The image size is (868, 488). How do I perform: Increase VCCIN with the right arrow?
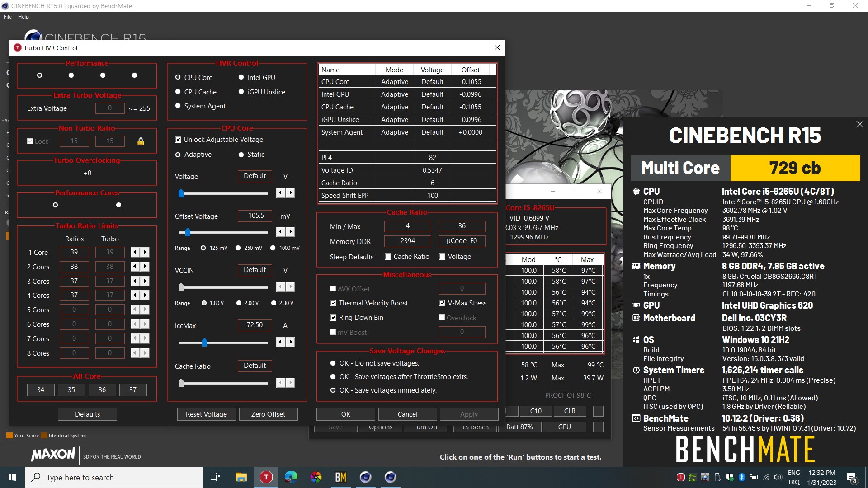click(x=290, y=287)
